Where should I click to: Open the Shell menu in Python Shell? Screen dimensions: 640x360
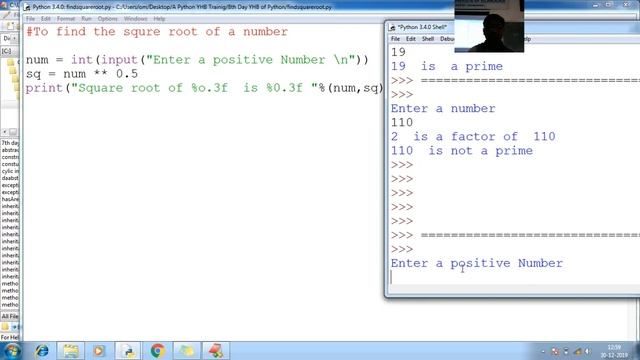pyautogui.click(x=428, y=39)
